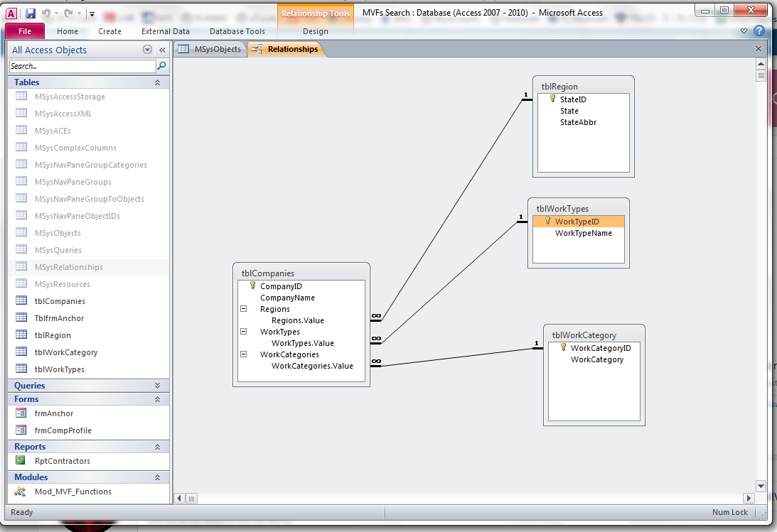Close the Relationships document window
Image resolution: width=777 pixels, height=532 pixels.
tap(759, 48)
